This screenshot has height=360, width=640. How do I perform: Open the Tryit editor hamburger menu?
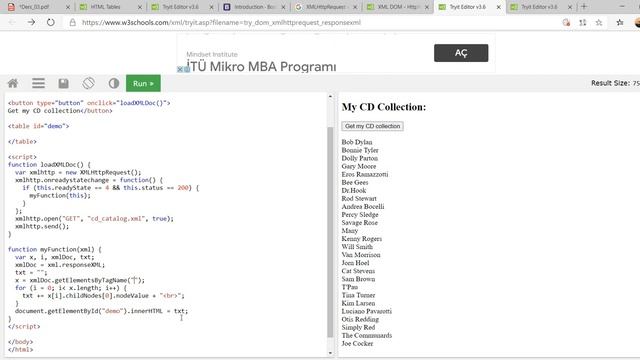coord(38,84)
